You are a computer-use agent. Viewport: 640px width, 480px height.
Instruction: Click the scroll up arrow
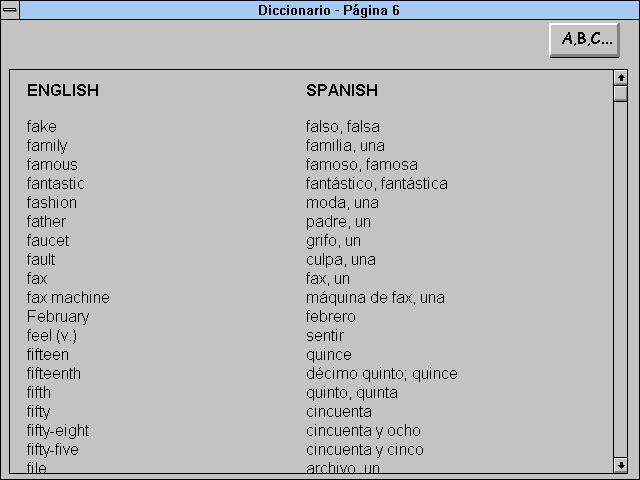(621, 78)
